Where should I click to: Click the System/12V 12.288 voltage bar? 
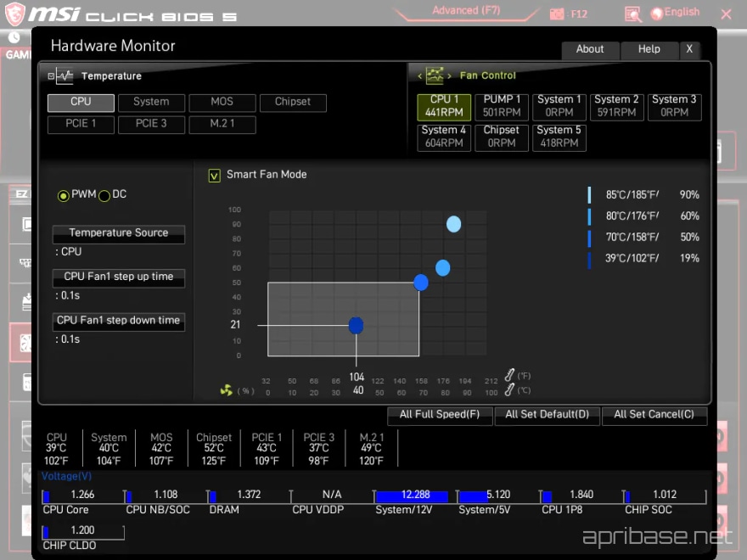tap(415, 496)
